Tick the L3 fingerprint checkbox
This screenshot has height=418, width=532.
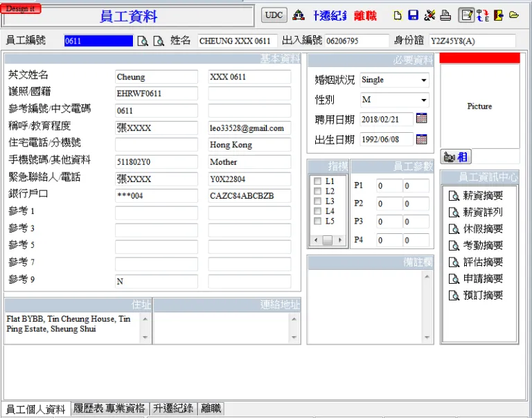317,201
